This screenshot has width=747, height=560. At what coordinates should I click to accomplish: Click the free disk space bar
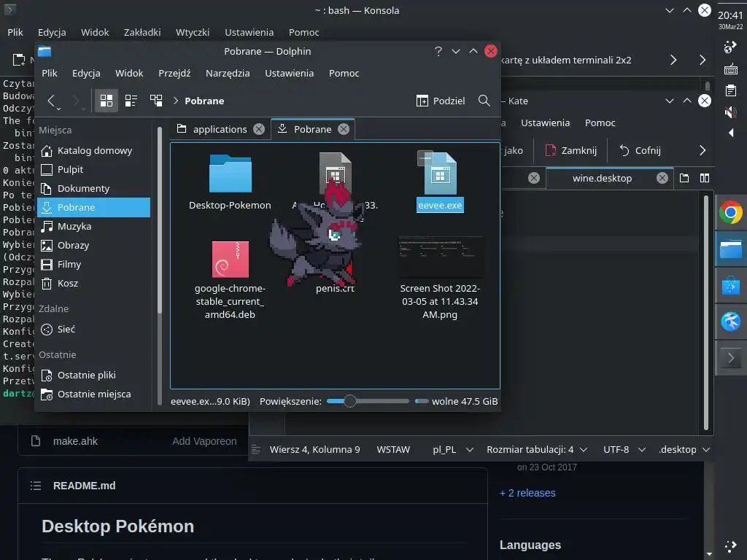(422, 402)
